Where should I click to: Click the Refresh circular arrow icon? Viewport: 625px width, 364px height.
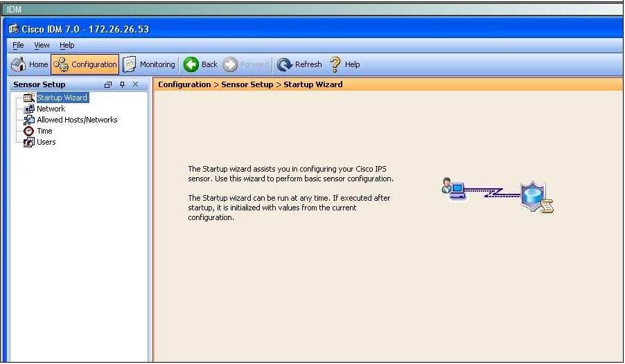[x=285, y=64]
